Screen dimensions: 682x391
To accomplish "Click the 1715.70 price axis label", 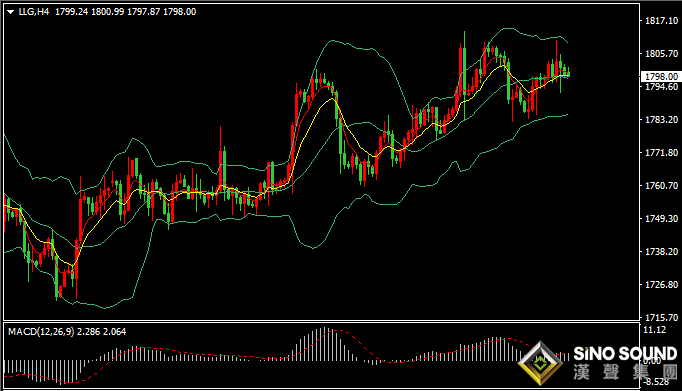I will pos(661,317).
